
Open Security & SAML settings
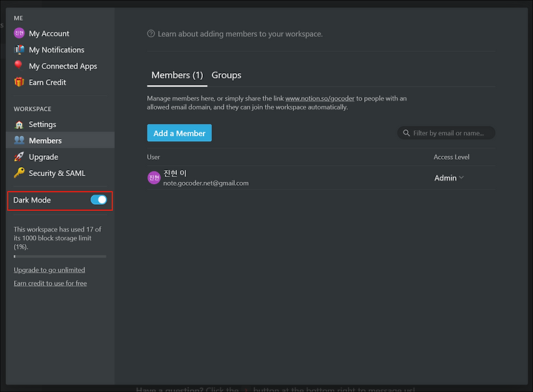click(x=60, y=173)
